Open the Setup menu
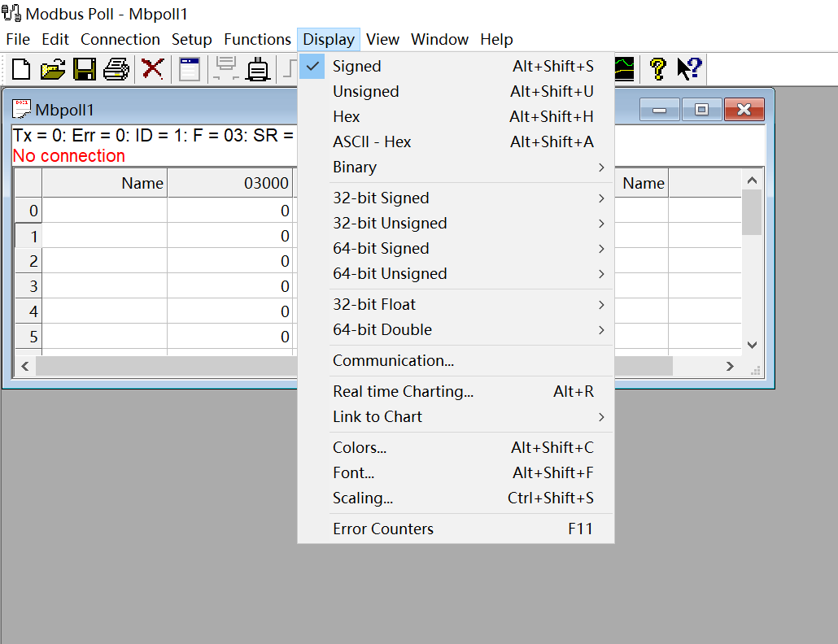This screenshot has height=644, width=838. pos(192,40)
